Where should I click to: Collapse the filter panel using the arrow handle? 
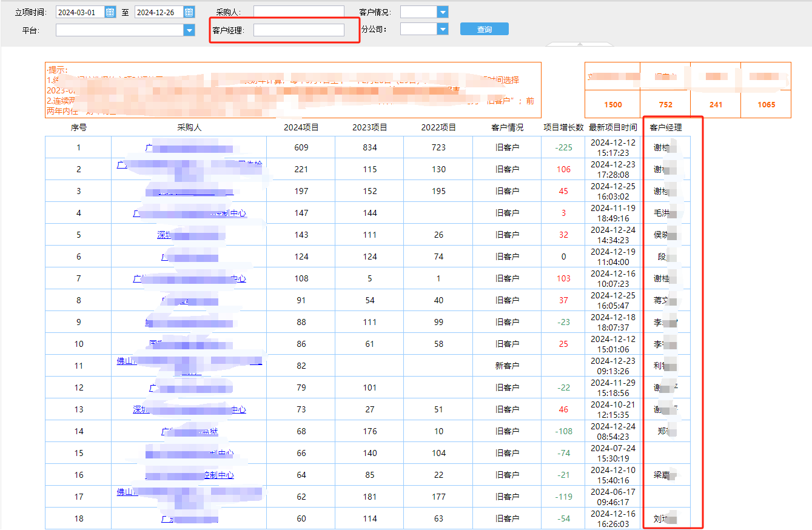[579, 44]
